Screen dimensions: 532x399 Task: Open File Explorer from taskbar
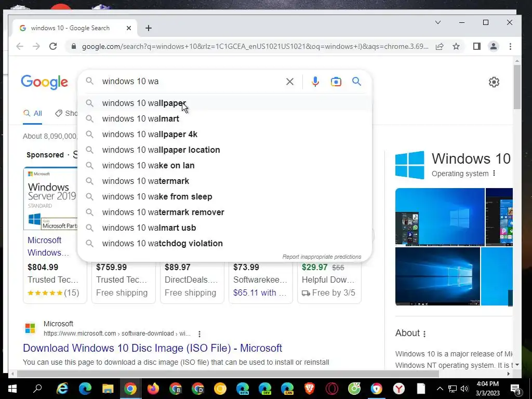(108, 389)
